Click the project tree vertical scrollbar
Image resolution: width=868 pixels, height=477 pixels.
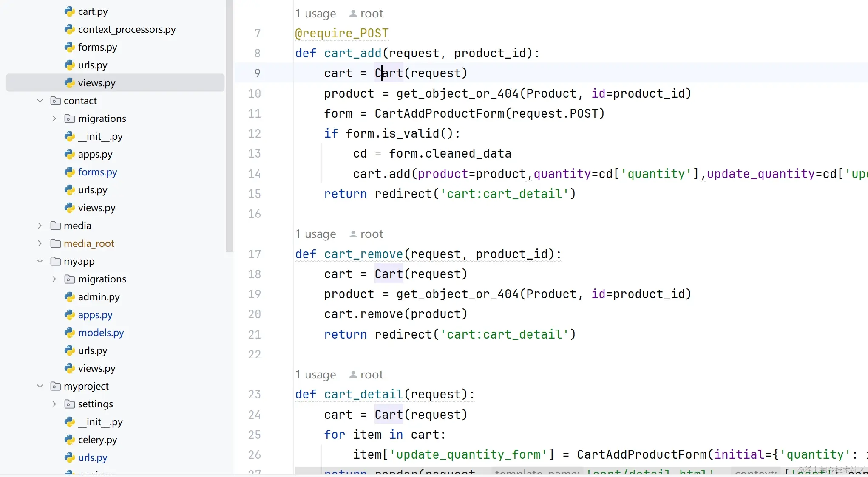(230, 127)
